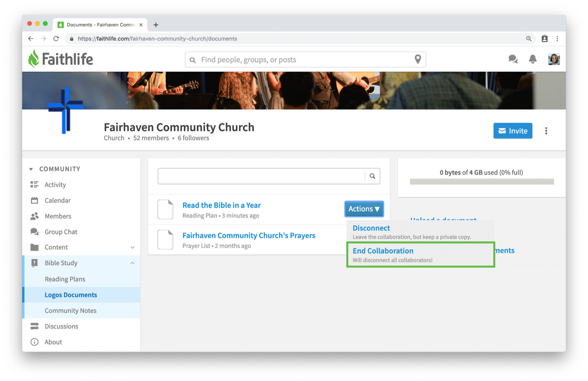
Task: Click the Find people, groups, or posts field
Action: [305, 59]
